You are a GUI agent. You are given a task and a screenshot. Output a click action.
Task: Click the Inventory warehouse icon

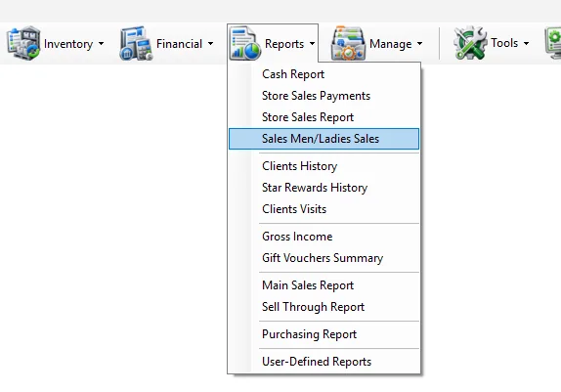point(23,43)
